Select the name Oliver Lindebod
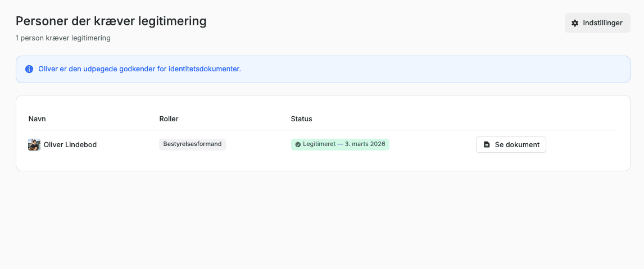The width and height of the screenshot is (644, 269). click(x=70, y=144)
